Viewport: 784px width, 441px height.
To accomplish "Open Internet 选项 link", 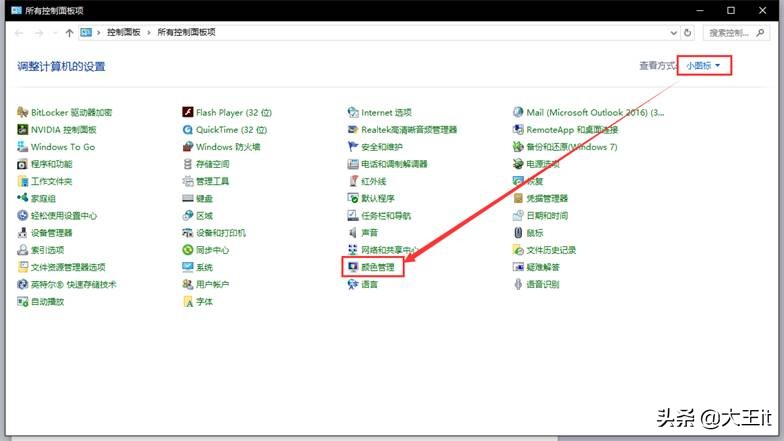I will [x=386, y=112].
